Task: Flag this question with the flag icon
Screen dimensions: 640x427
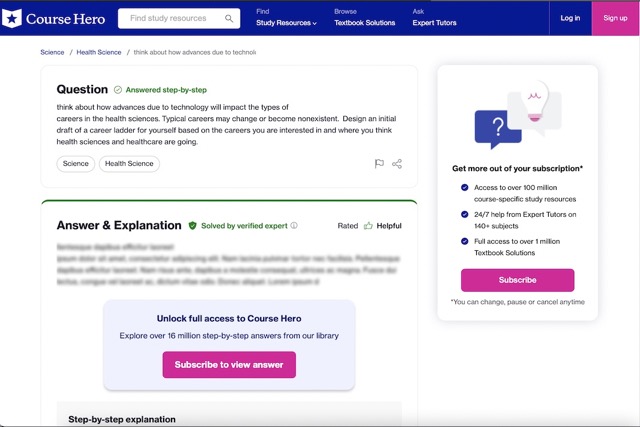Action: [379, 164]
